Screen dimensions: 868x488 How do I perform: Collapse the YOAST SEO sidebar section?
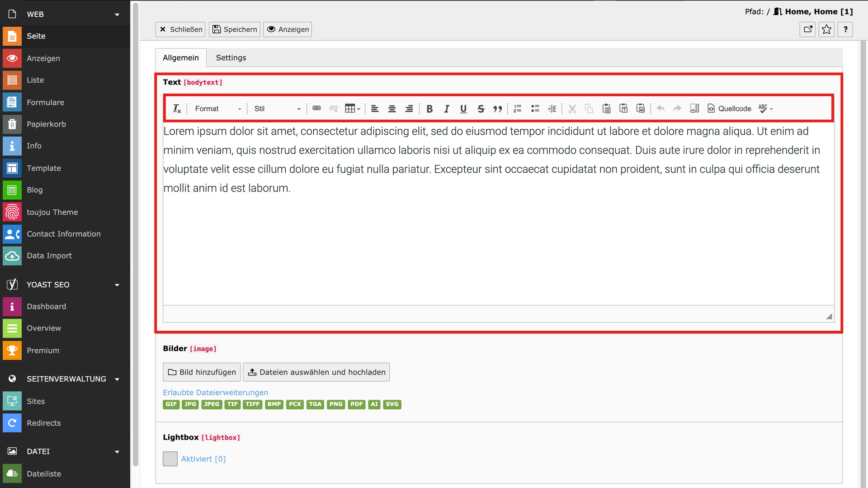pos(117,285)
